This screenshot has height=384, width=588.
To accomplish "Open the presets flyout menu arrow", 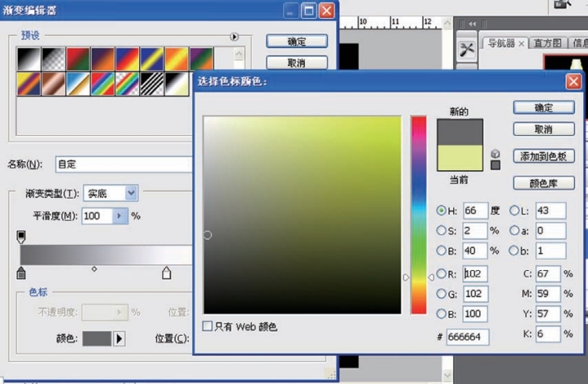I will [x=234, y=37].
